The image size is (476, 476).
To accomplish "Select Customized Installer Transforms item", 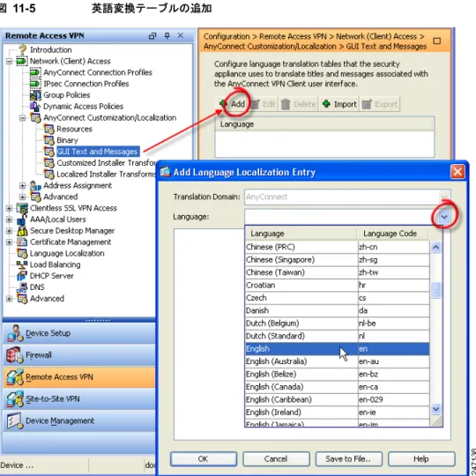I will 107,163.
